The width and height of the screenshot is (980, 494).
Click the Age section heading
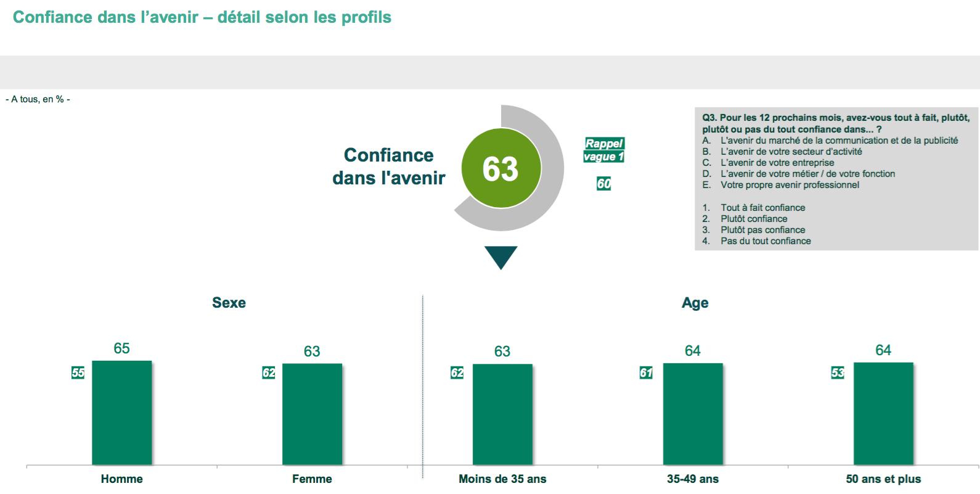(695, 303)
